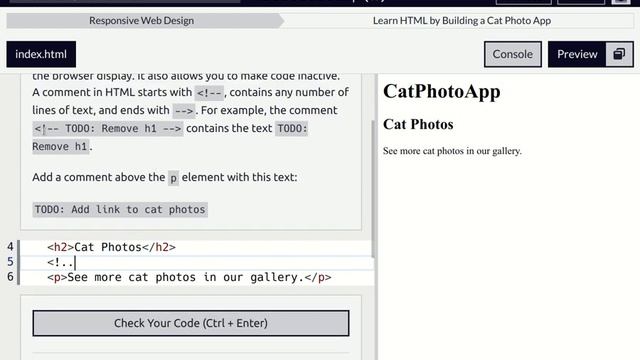The width and height of the screenshot is (640, 360).
Task: Click code line with p element text
Action: coord(189,277)
